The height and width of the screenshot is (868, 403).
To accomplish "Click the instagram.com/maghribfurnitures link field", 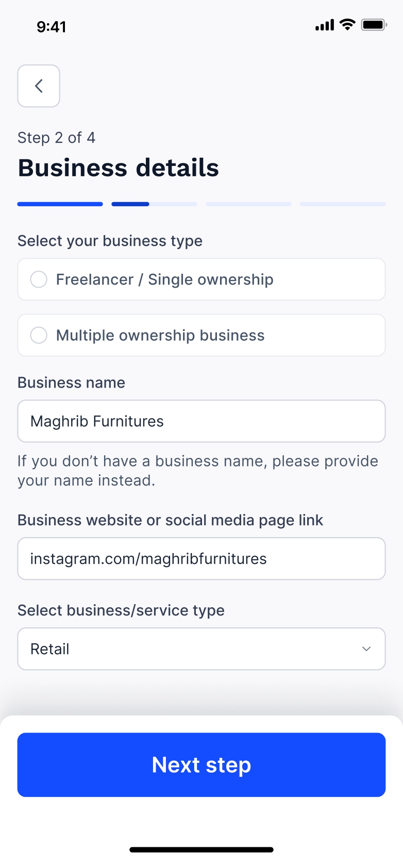I will tap(202, 559).
